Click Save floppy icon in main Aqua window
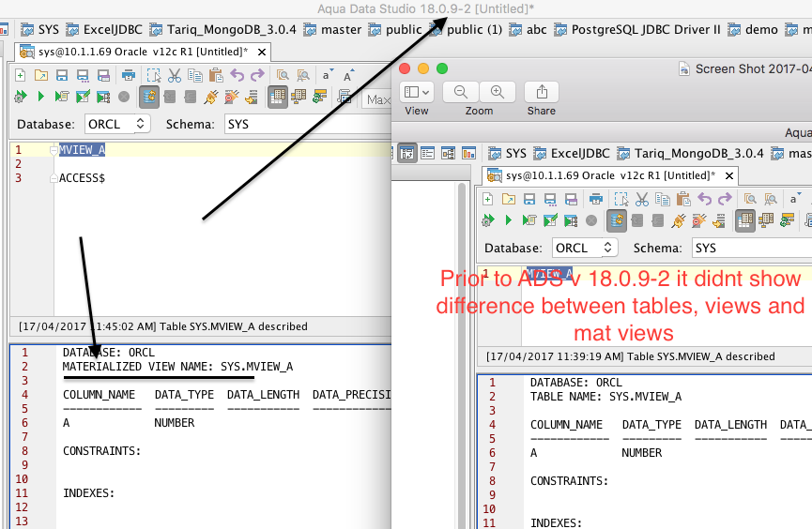This screenshot has width=812, height=529. (62, 76)
